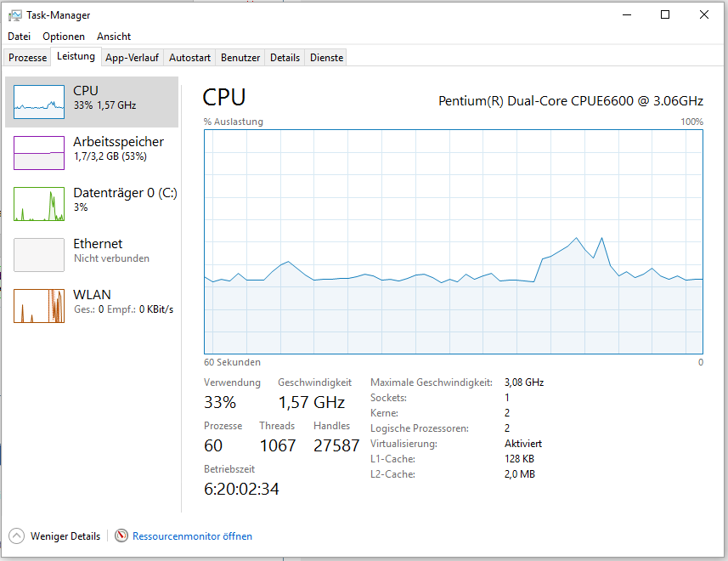Open the Optionen menu
Viewport: 728px width, 561px height.
64,37
